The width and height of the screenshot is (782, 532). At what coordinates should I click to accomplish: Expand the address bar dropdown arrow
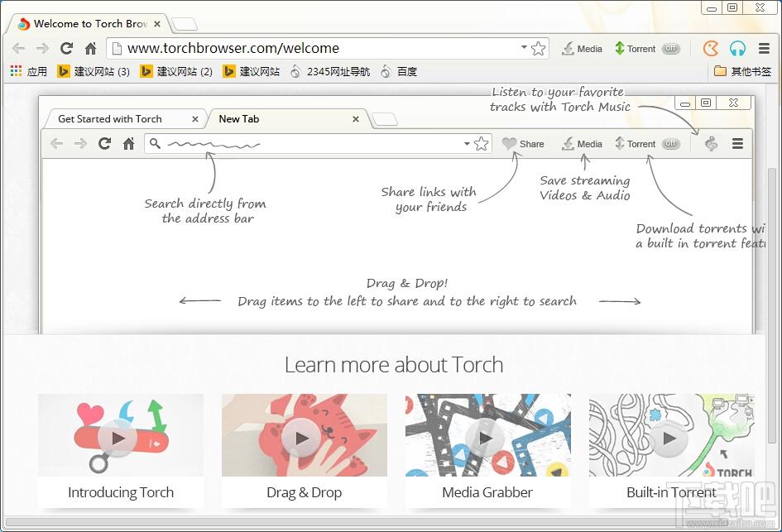(x=524, y=47)
